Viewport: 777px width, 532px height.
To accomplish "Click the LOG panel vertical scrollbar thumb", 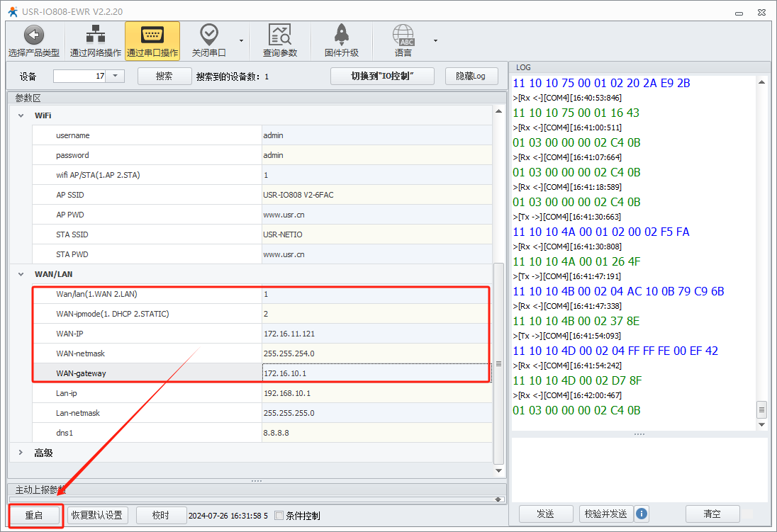I will point(762,409).
